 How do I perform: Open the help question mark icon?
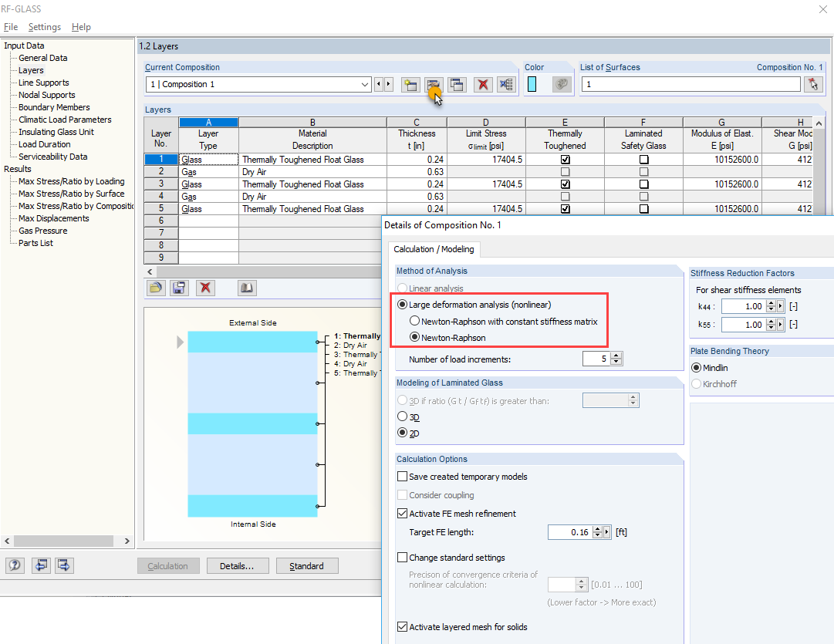tap(15, 565)
